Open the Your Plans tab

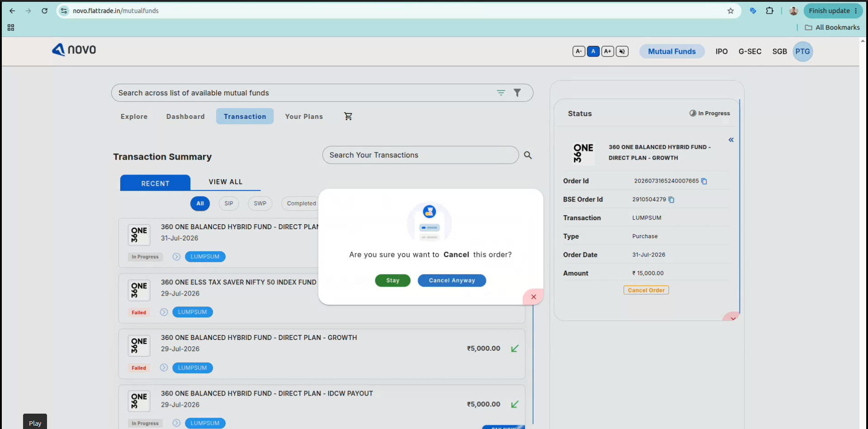pyautogui.click(x=304, y=117)
